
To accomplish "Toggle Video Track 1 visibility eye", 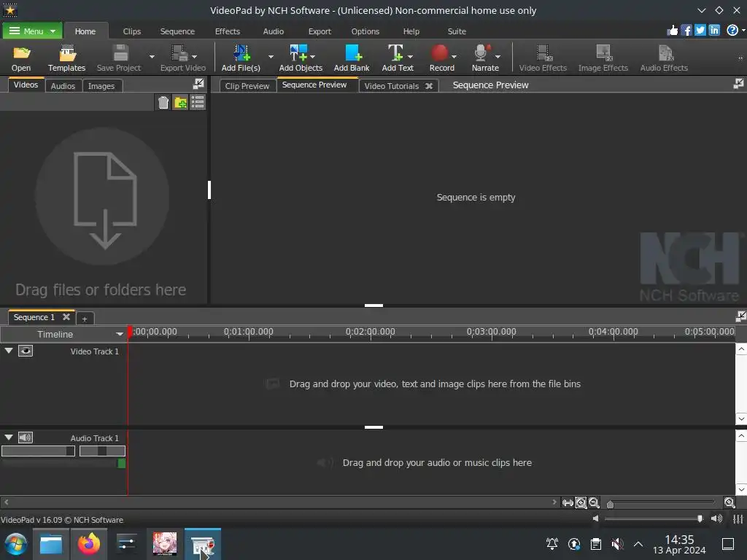I will tap(26, 351).
